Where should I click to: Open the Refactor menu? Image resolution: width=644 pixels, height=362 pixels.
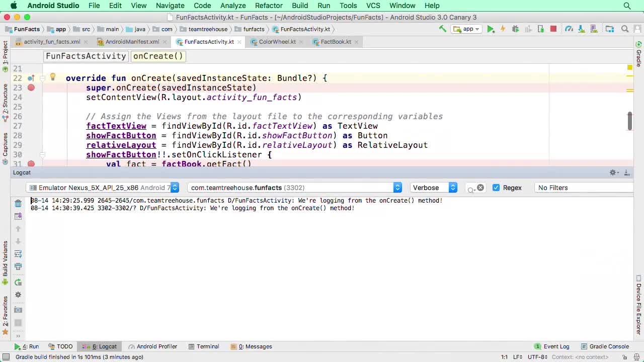[269, 6]
